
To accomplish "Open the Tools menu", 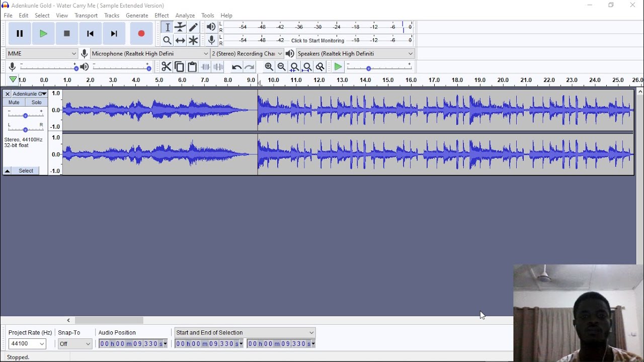I will [x=208, y=16].
